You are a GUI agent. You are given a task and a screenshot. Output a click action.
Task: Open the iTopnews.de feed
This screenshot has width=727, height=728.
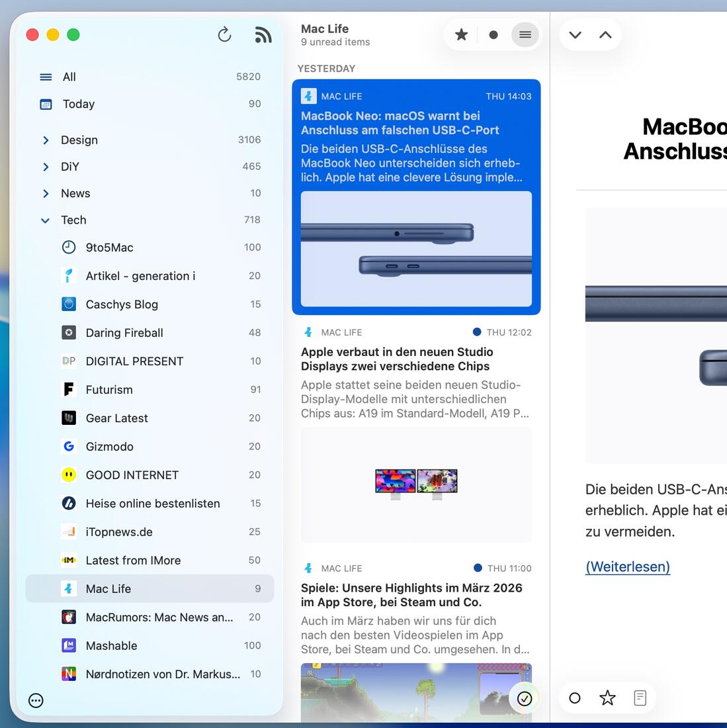click(x=150, y=531)
